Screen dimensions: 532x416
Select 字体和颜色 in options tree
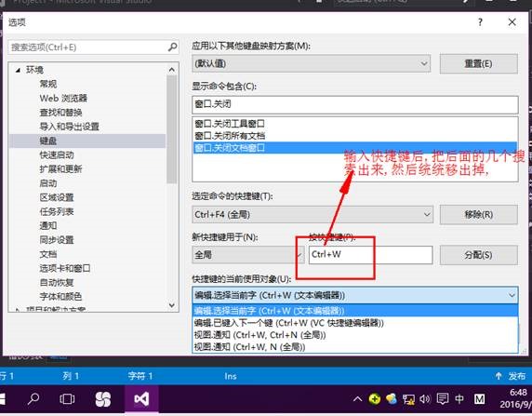(60, 297)
